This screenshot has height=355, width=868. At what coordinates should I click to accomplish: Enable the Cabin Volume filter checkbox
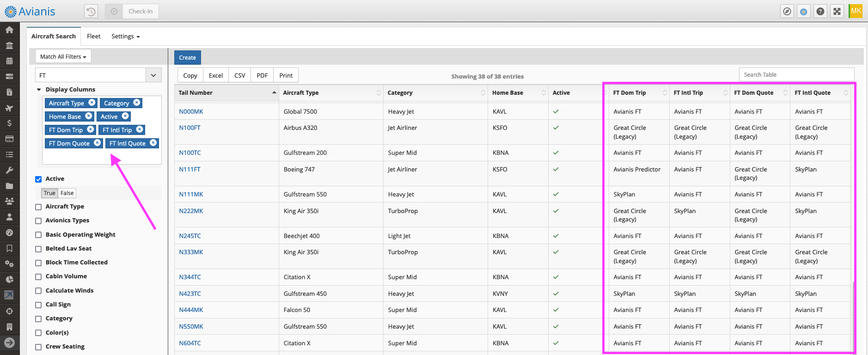pyautogui.click(x=38, y=277)
